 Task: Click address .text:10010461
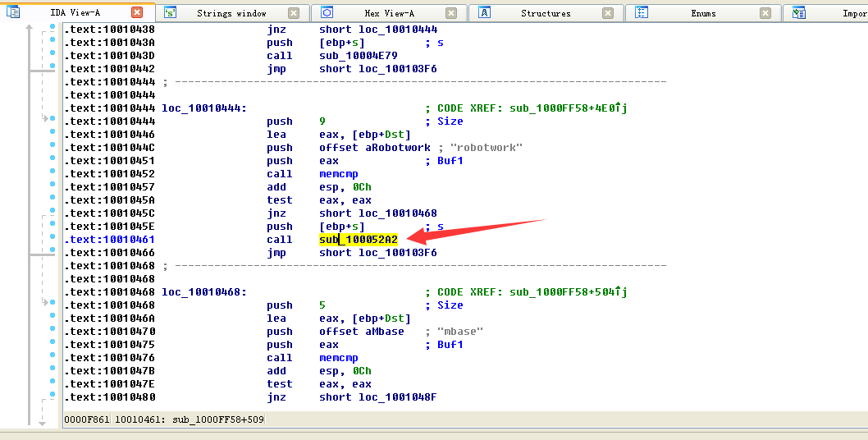click(110, 240)
